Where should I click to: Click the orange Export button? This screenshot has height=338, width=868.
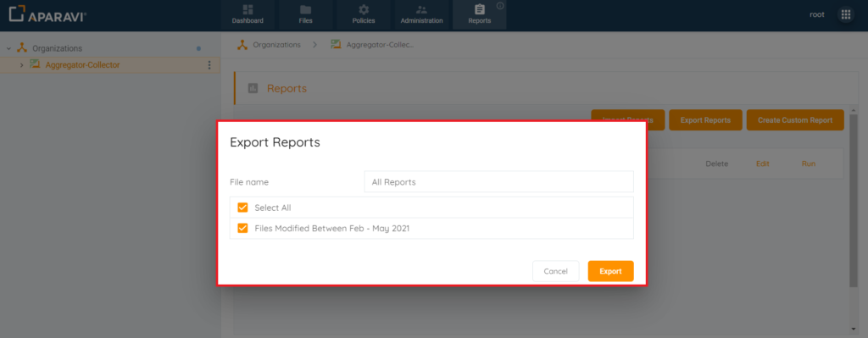pos(610,271)
